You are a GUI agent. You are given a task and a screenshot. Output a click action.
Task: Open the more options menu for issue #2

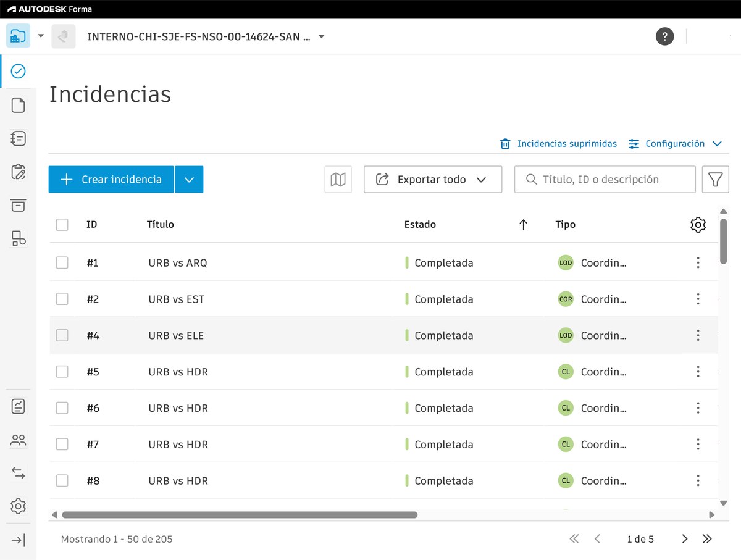point(698,299)
